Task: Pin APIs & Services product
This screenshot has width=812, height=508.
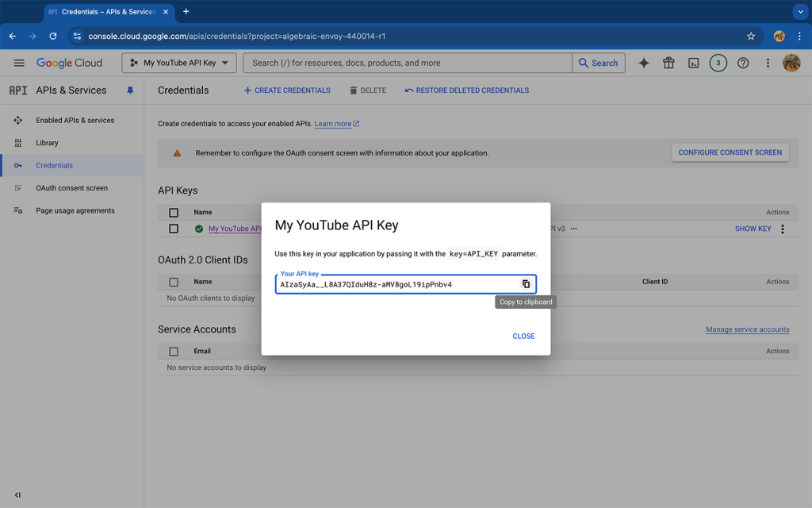Action: (x=130, y=90)
